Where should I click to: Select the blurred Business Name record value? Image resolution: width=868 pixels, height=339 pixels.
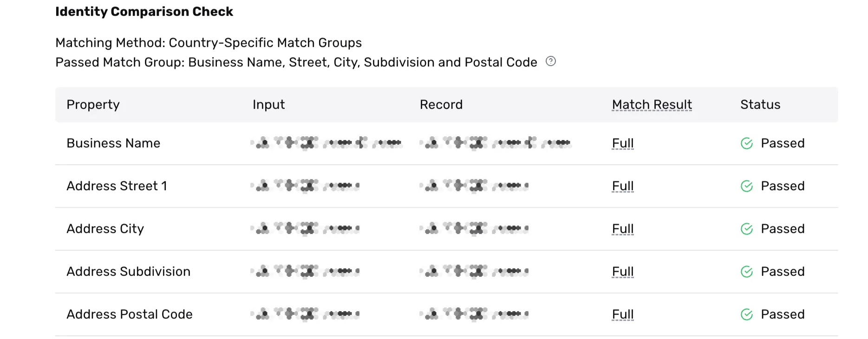pos(496,143)
